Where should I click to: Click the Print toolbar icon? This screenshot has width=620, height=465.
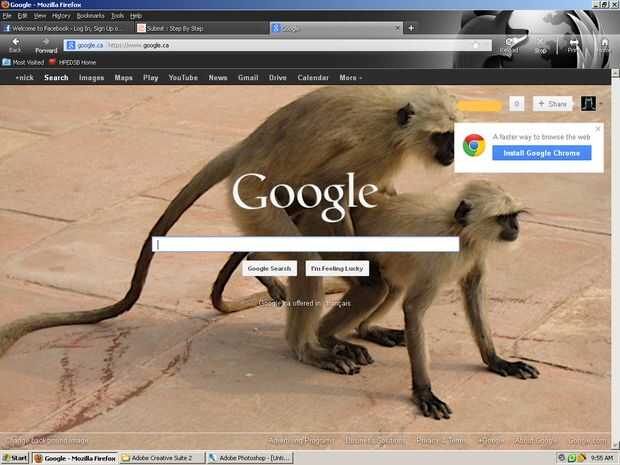point(574,42)
